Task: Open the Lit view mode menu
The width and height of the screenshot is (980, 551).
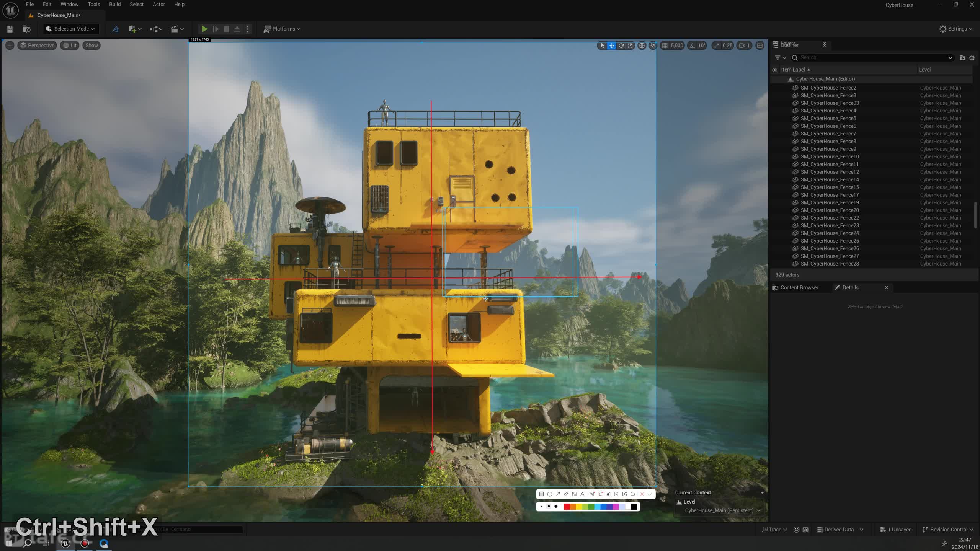Action: click(70, 46)
